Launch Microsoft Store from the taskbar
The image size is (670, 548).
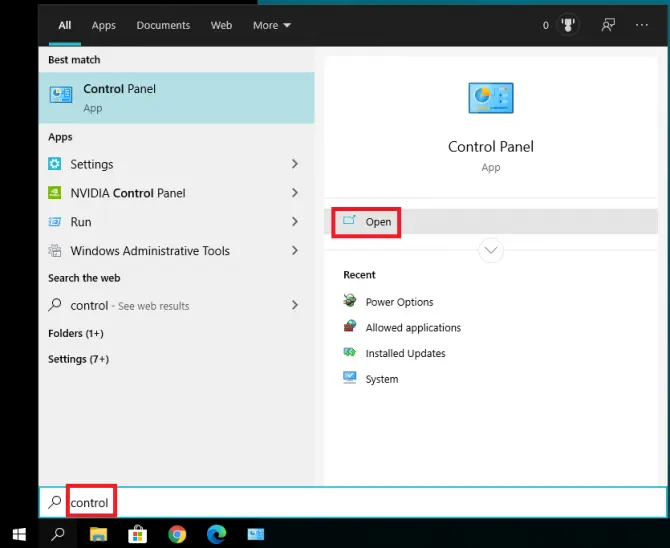coord(138,534)
